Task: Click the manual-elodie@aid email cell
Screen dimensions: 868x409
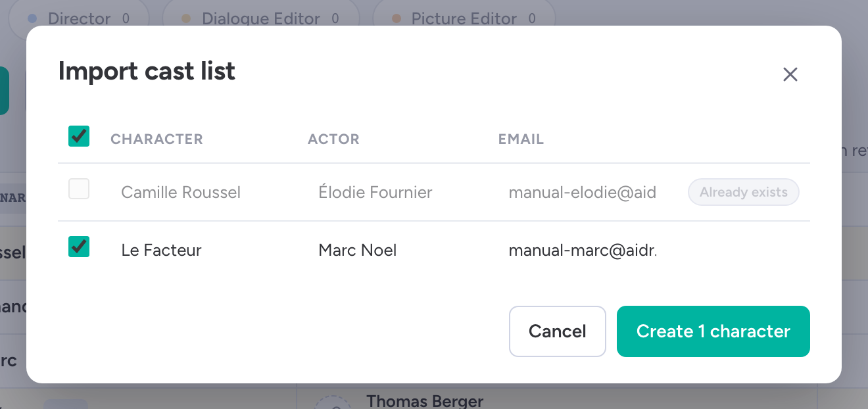Action: click(583, 193)
